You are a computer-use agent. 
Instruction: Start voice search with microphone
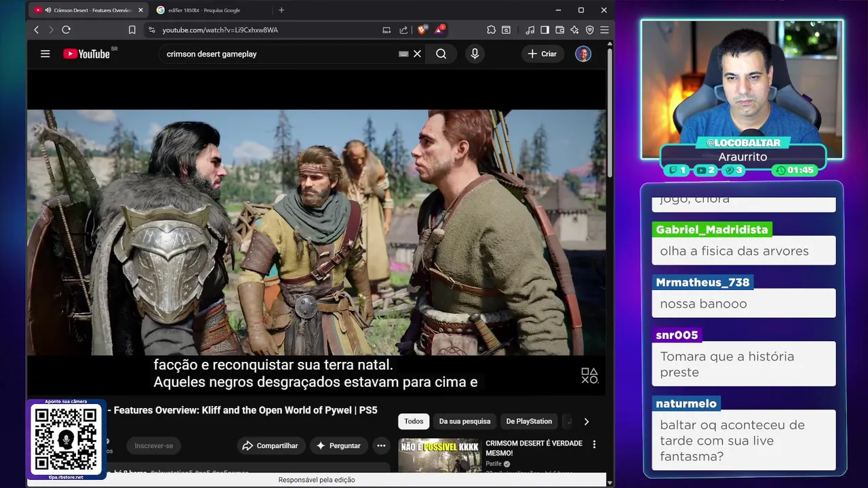click(475, 54)
